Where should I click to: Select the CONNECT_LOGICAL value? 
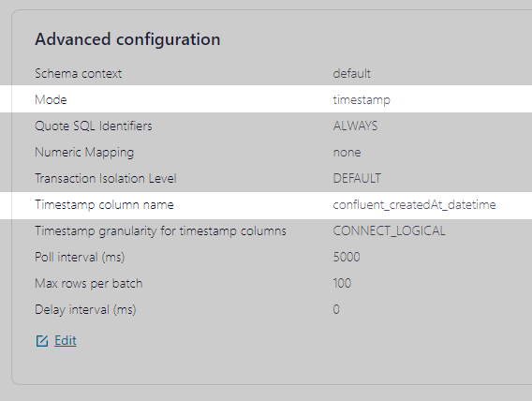[389, 231]
